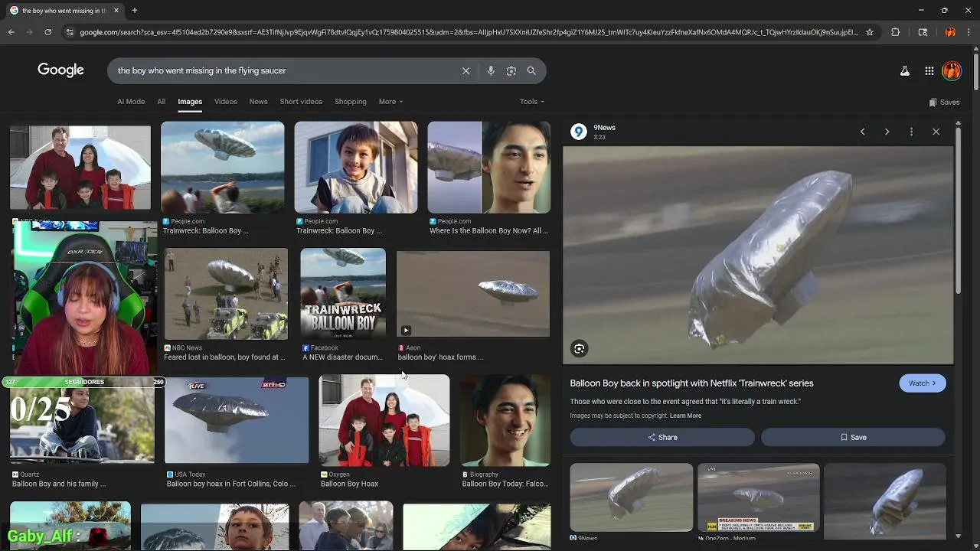Open the Google apps grid
This screenshot has height=551, width=980.
pyautogui.click(x=929, y=71)
